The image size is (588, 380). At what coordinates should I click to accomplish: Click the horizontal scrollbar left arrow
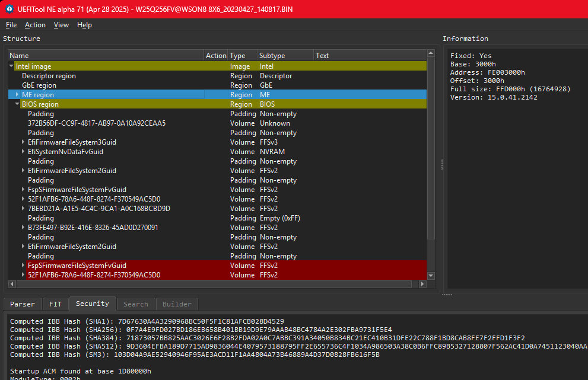12,284
